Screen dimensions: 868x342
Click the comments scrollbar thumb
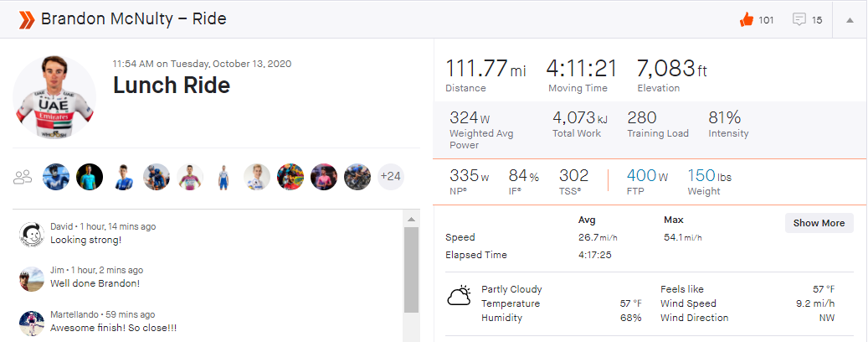[x=411, y=268]
